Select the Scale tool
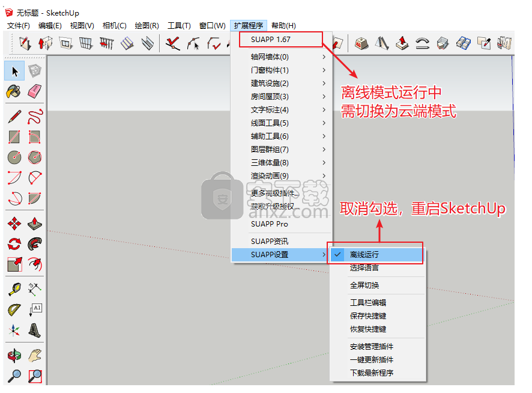This screenshot has width=532, height=393. click(14, 264)
